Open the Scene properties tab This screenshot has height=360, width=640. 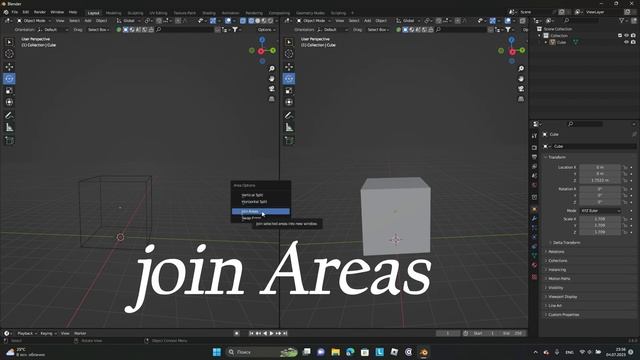(x=534, y=176)
